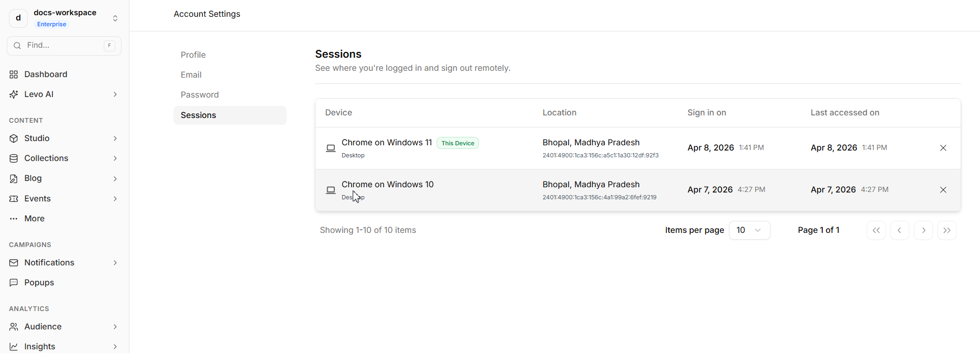The width and height of the screenshot is (980, 353).
Task: Expand the Notifications submenu chevron
Action: (115, 263)
